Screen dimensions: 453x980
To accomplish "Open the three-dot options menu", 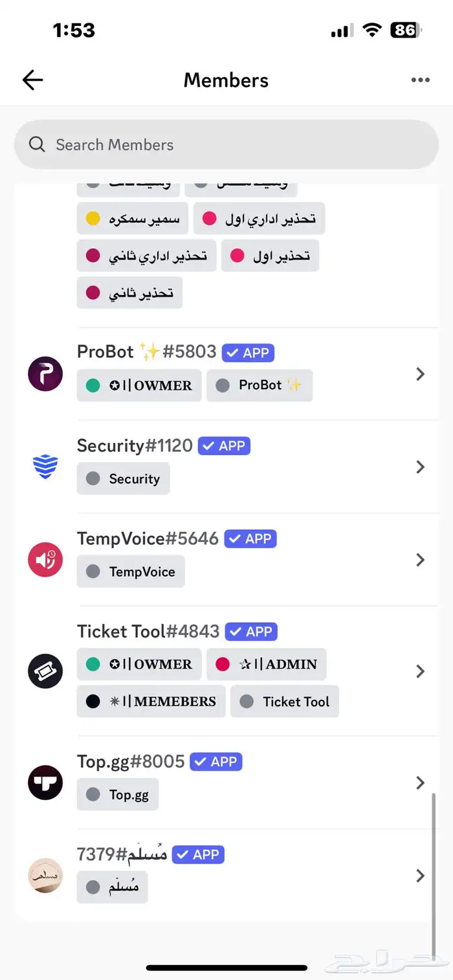I will click(421, 80).
